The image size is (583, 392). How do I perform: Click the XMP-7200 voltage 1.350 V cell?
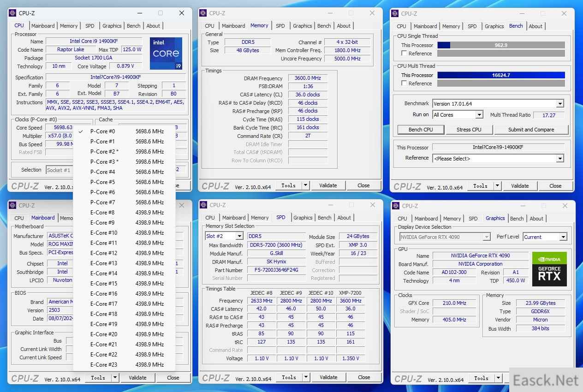click(x=350, y=358)
